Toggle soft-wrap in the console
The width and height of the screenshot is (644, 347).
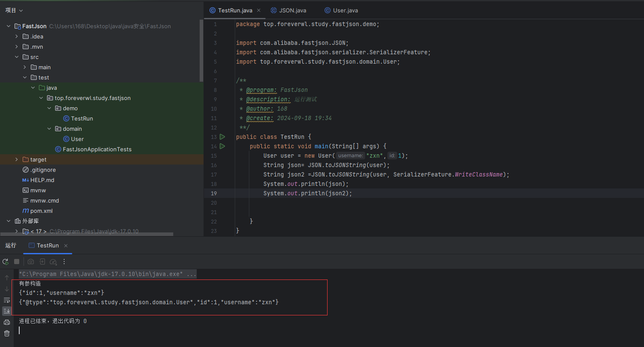[x=7, y=300]
